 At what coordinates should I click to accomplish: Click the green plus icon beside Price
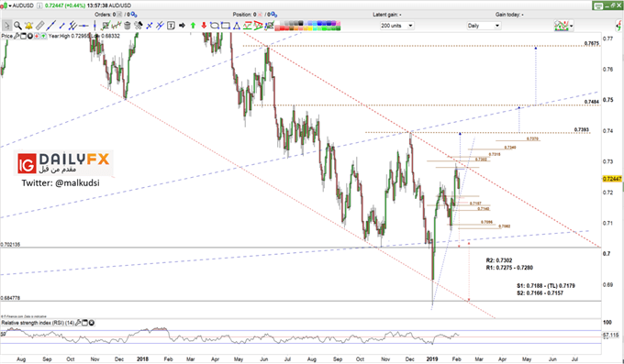[x=43, y=36]
